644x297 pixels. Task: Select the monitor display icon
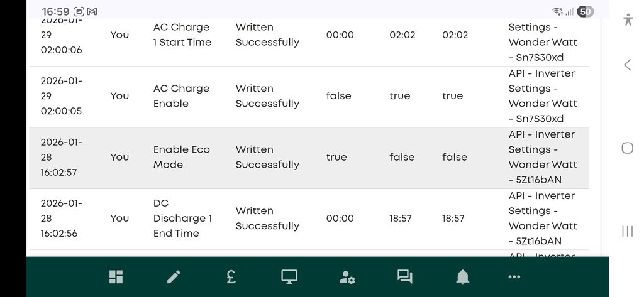click(289, 277)
